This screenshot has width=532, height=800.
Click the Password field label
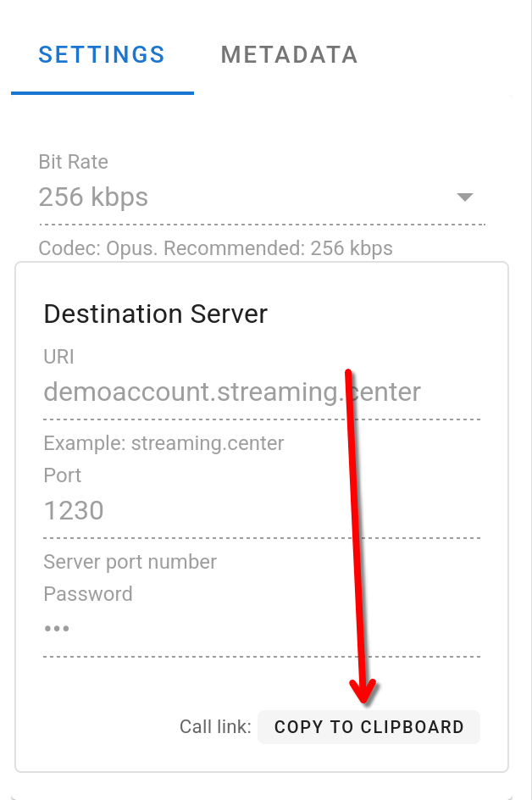(x=87, y=594)
